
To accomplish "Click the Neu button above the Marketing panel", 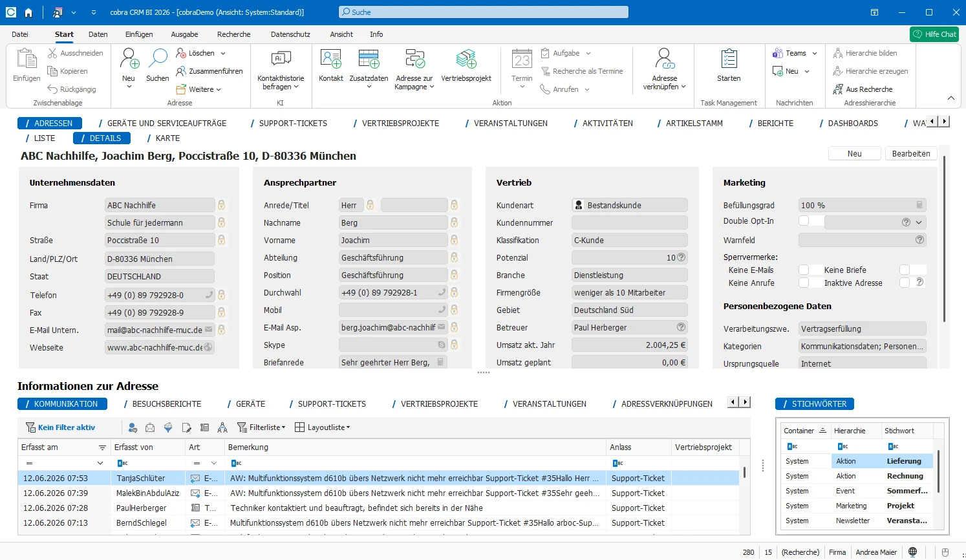I will pos(855,153).
